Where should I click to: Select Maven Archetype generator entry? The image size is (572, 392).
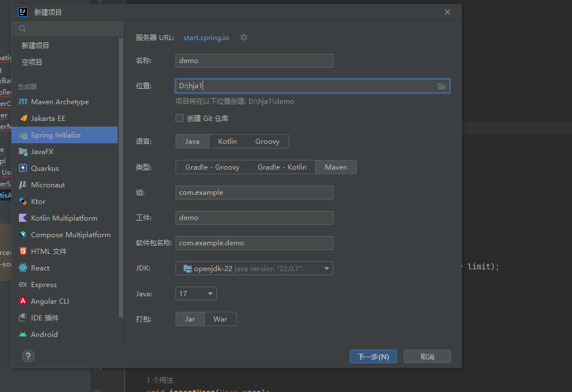(65, 101)
